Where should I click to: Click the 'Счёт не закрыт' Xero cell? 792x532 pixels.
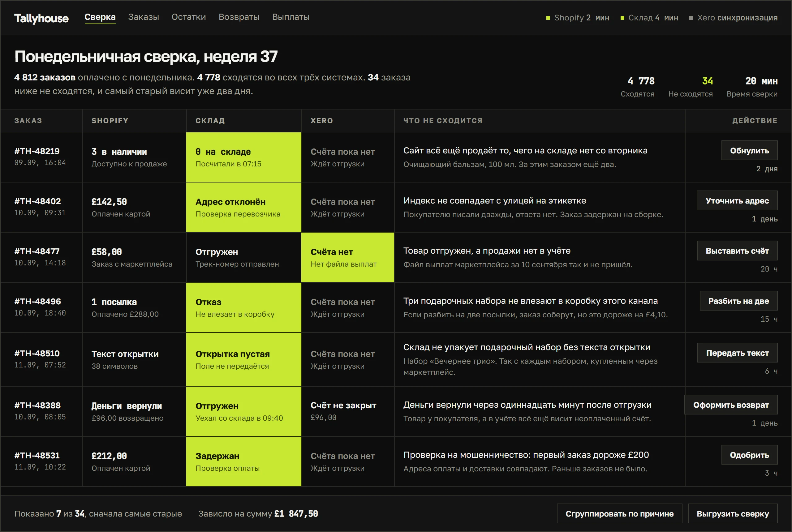[348, 411]
